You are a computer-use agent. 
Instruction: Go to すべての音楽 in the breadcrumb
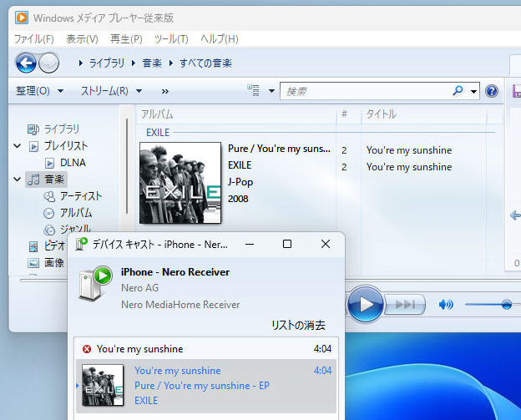(205, 63)
